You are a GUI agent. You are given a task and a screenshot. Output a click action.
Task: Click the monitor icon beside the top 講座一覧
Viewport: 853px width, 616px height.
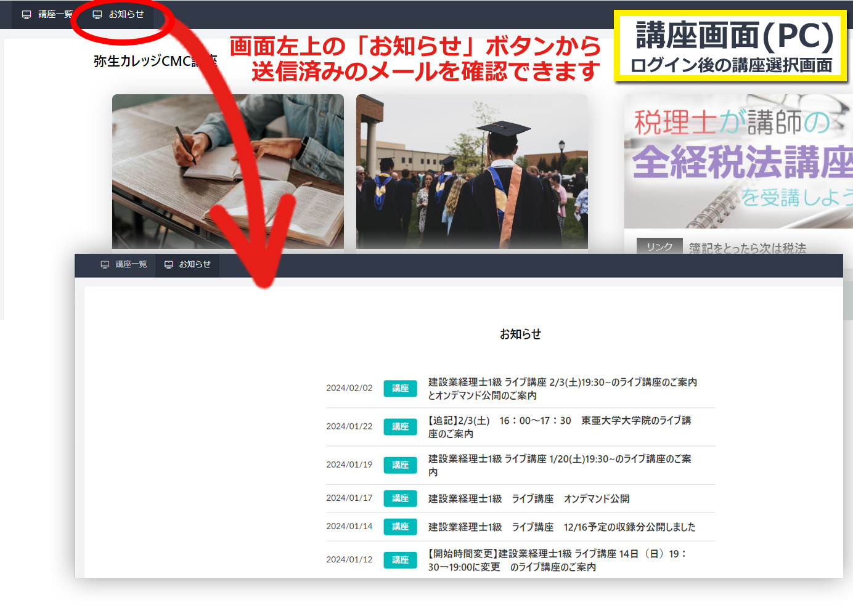coord(27,14)
